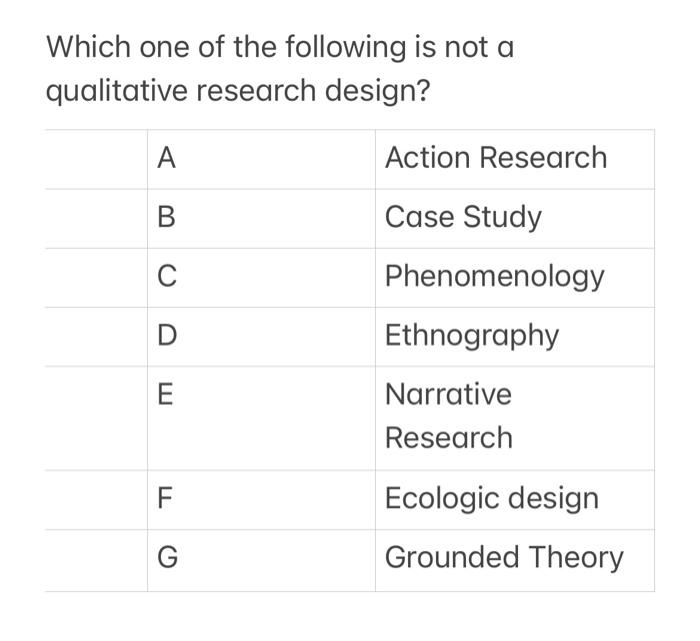Choose the "Phenomenology" answer
This screenshot has height=641, width=700.
495,277
